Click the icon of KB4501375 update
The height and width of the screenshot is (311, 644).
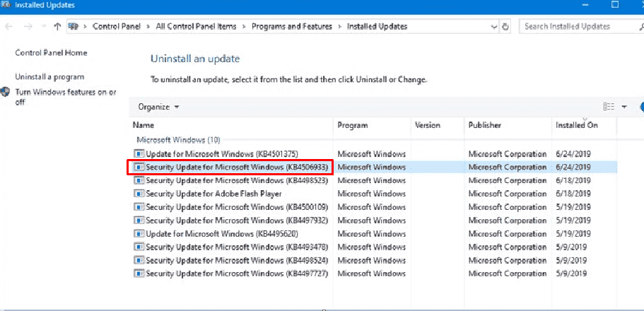pos(140,154)
